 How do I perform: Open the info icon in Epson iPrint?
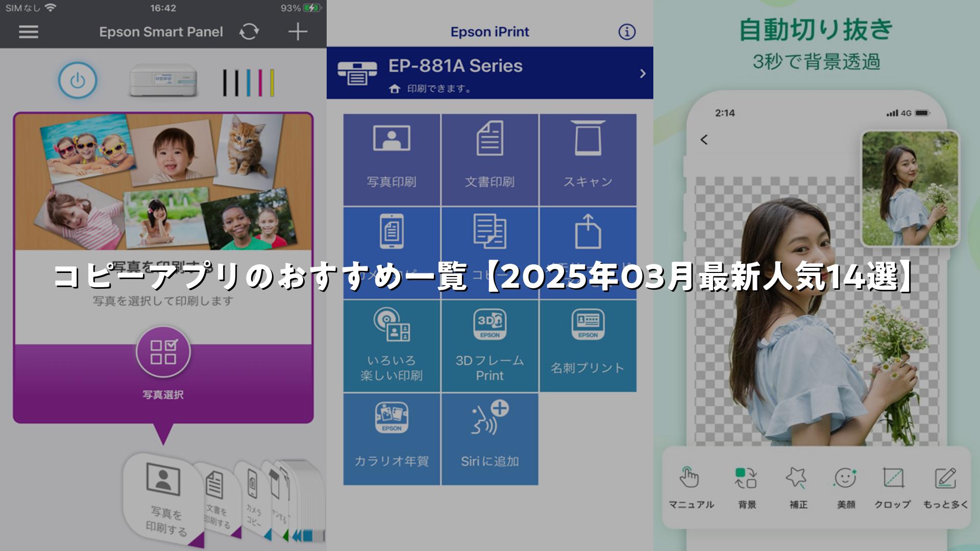point(627,32)
